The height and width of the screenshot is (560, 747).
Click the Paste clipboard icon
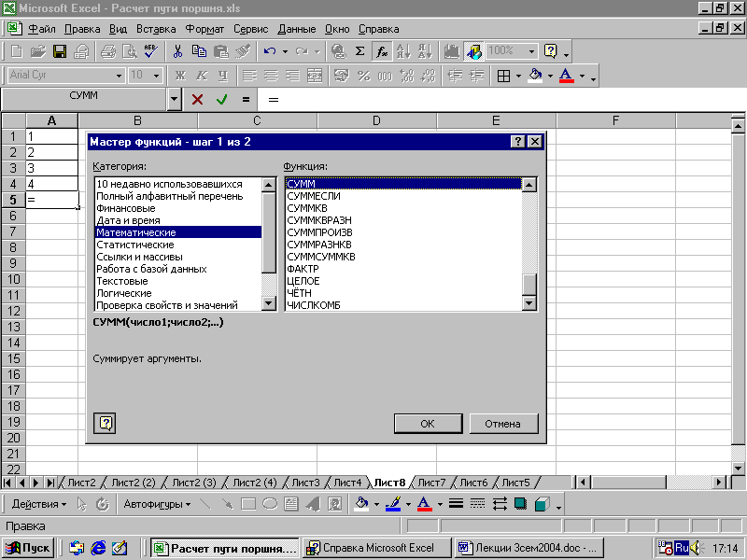click(221, 51)
